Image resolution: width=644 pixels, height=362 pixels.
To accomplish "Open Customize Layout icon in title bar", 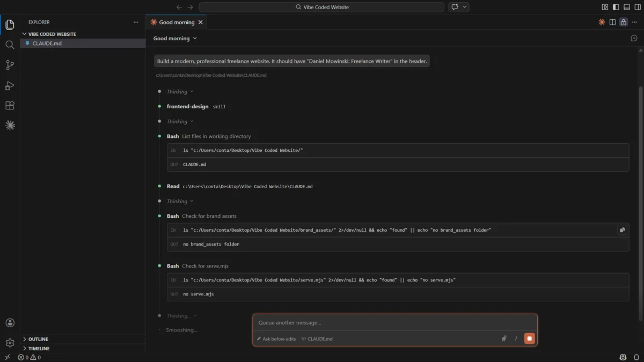I will pyautogui.click(x=605, y=7).
